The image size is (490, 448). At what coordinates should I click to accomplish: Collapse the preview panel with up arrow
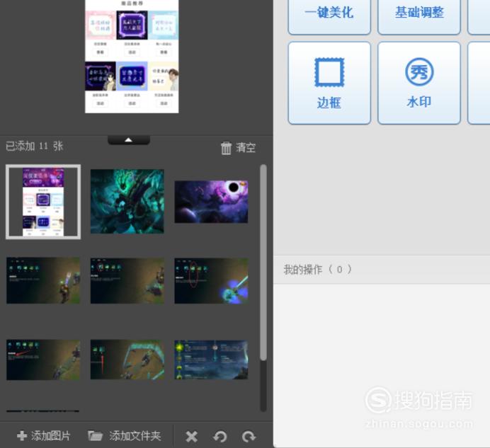[x=129, y=140]
